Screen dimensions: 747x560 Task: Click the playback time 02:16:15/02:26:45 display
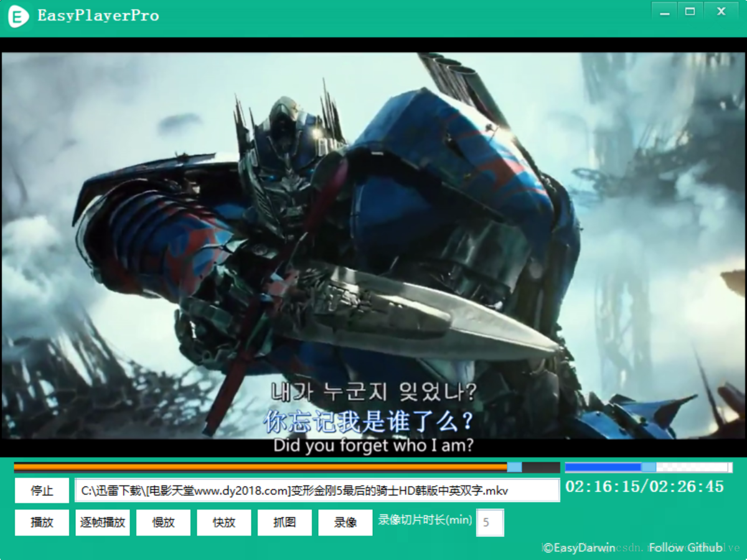click(x=645, y=487)
